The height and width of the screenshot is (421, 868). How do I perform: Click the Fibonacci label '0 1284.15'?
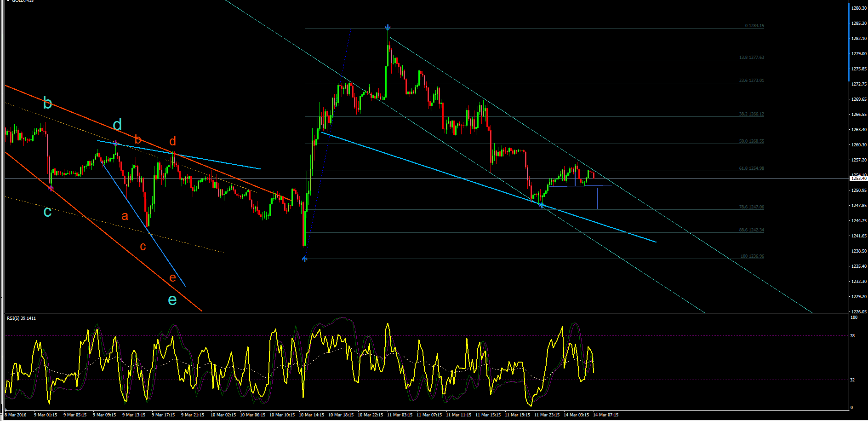[x=754, y=26]
